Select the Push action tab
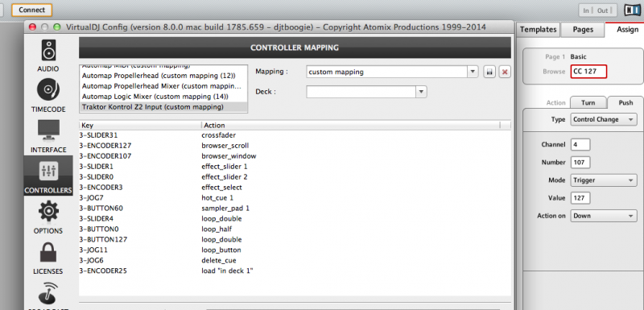Image resolution: width=644 pixels, height=310 pixels. [625, 102]
